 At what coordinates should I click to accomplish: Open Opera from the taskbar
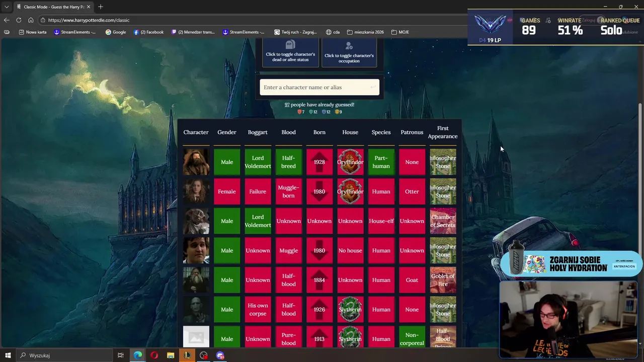(x=154, y=355)
